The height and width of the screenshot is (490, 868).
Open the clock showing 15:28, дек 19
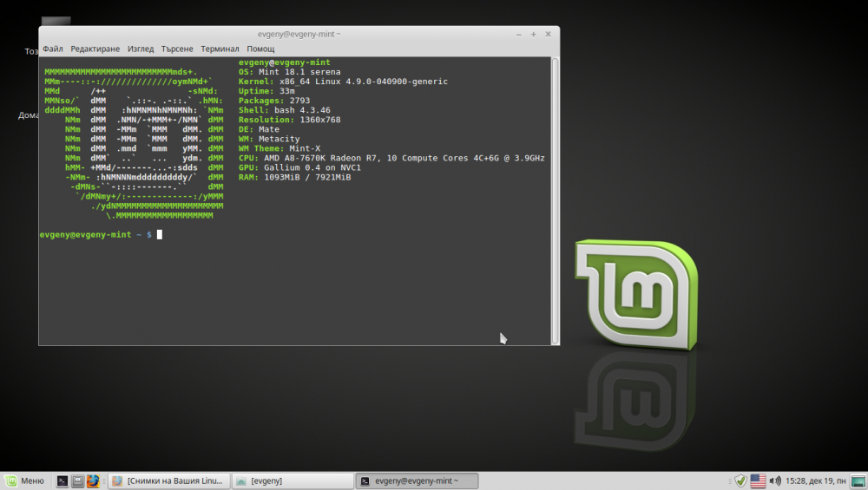coord(815,481)
